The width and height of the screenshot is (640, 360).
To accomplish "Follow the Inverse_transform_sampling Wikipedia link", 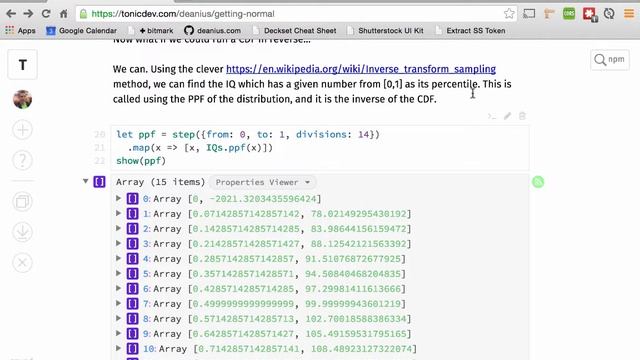I will tap(361, 69).
